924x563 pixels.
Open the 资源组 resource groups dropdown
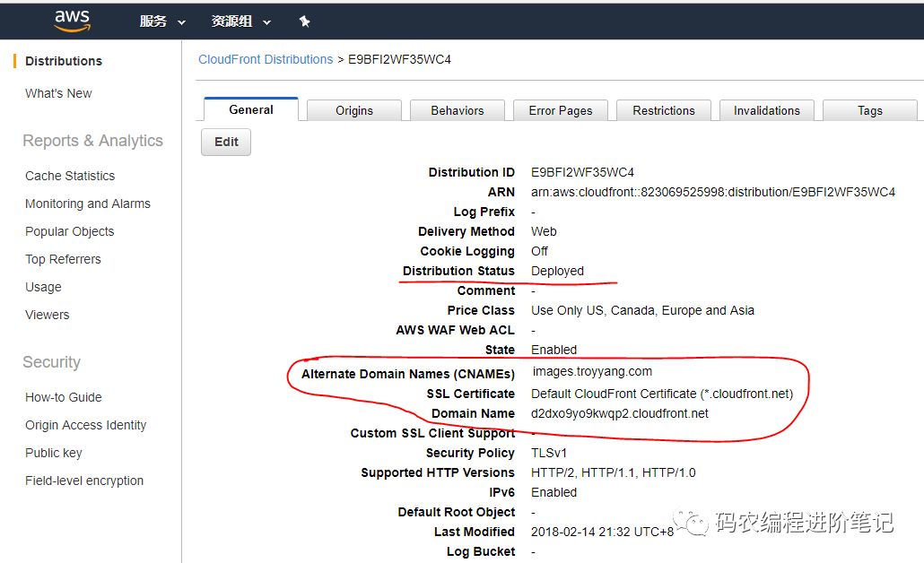pyautogui.click(x=241, y=22)
